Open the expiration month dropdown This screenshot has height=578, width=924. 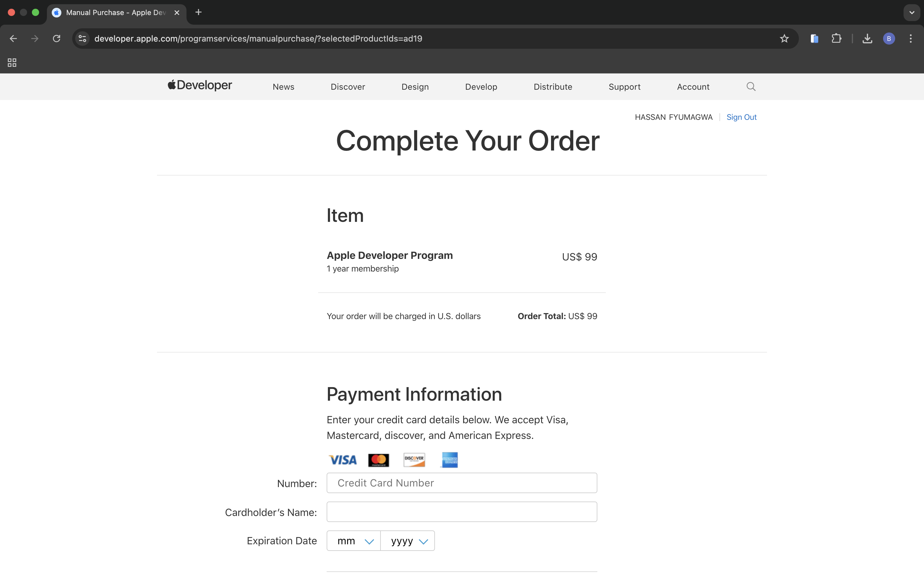[353, 541]
